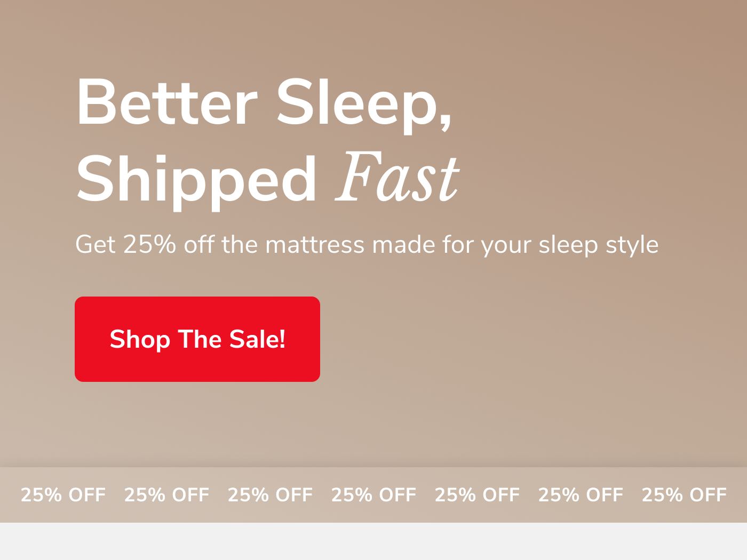Click the empty hero area above the headline

click(373, 32)
